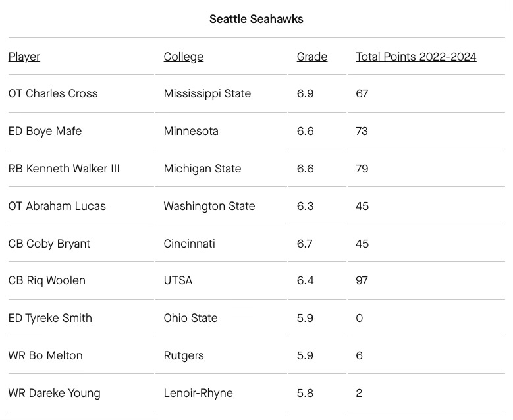
Task: Click Riq Woolen's 97 total points value
Action: [362, 280]
